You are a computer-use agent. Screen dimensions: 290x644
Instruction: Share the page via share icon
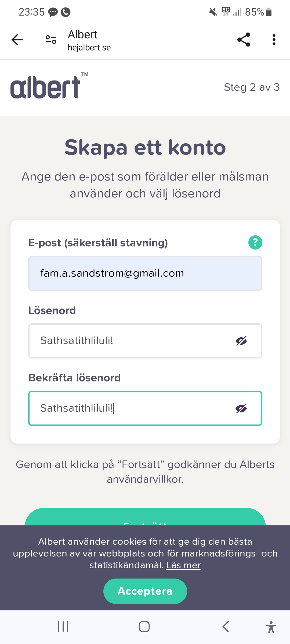pyautogui.click(x=244, y=40)
